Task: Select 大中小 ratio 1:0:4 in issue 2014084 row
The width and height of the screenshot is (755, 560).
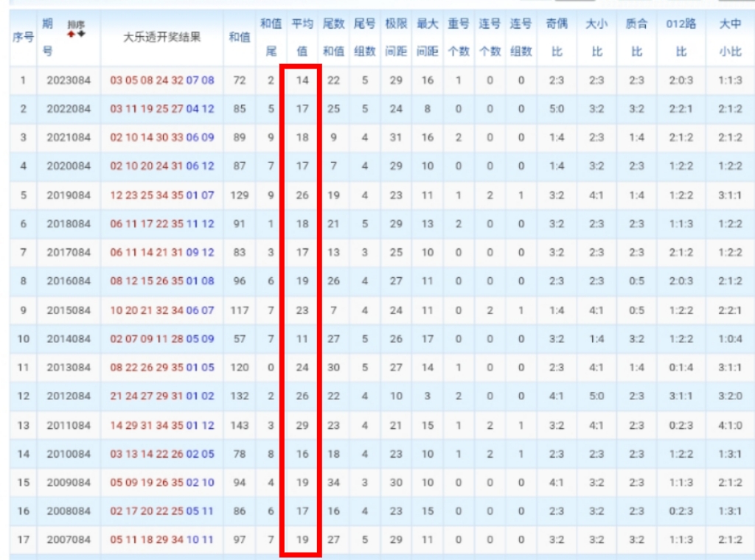Action: 730,339
